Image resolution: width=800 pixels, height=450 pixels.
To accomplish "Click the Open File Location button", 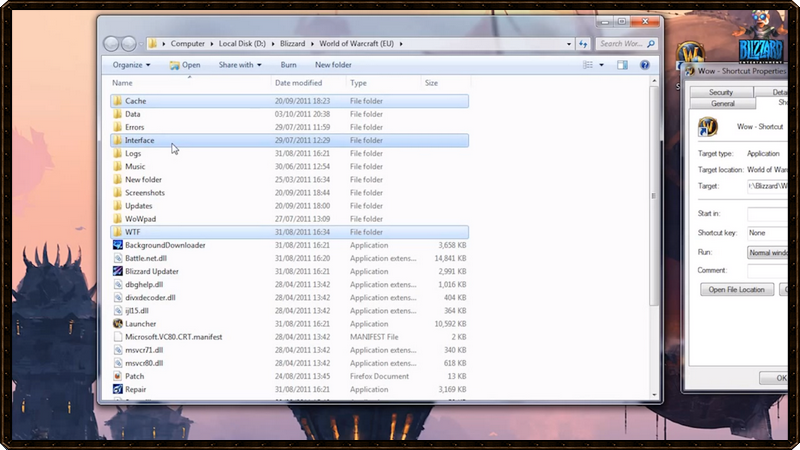I will (x=737, y=289).
